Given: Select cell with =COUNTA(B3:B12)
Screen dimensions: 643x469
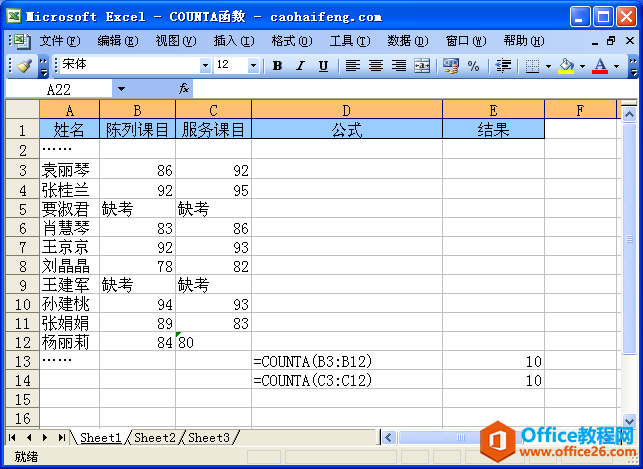Looking at the screenshot, I should pos(347,361).
